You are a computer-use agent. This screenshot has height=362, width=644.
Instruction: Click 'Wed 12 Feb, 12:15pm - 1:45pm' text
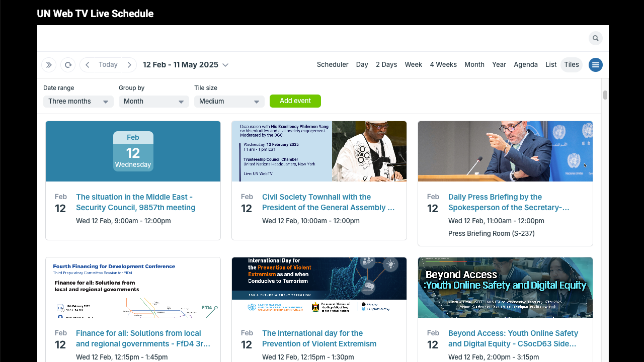[x=122, y=357]
